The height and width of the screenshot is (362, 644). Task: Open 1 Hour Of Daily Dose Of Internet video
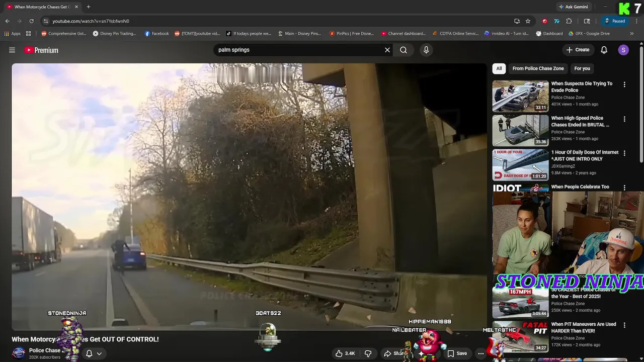tap(585, 155)
